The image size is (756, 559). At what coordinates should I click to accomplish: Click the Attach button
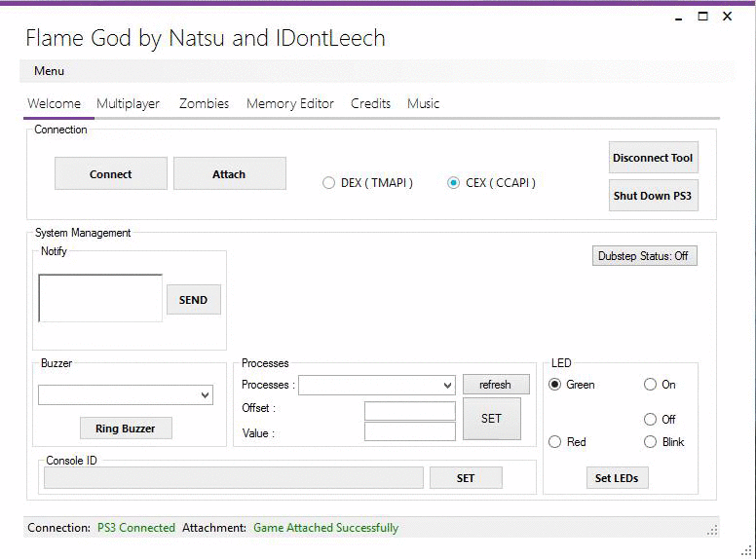click(x=230, y=173)
